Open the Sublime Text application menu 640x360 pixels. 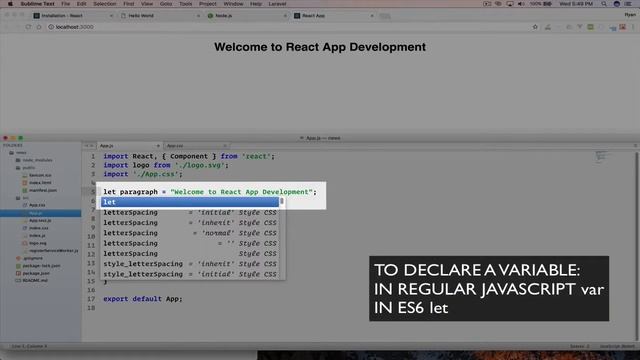click(x=38, y=4)
